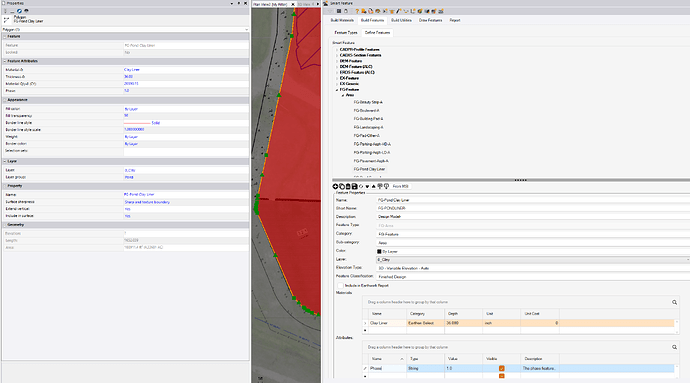Click the Border color By Layer value in Properties
690x383 pixels.
[131, 144]
